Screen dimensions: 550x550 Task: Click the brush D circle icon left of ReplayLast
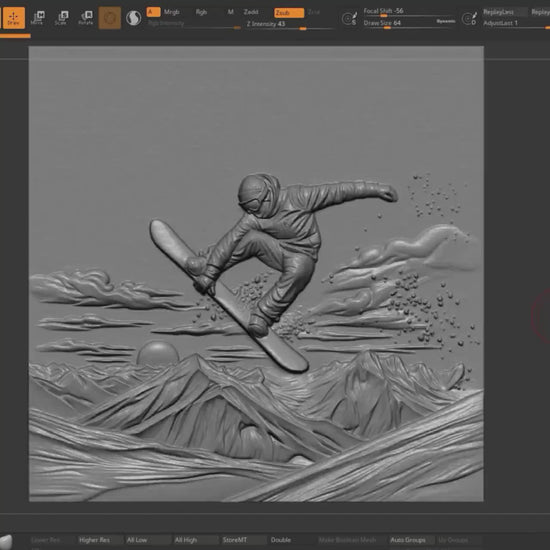(469, 18)
